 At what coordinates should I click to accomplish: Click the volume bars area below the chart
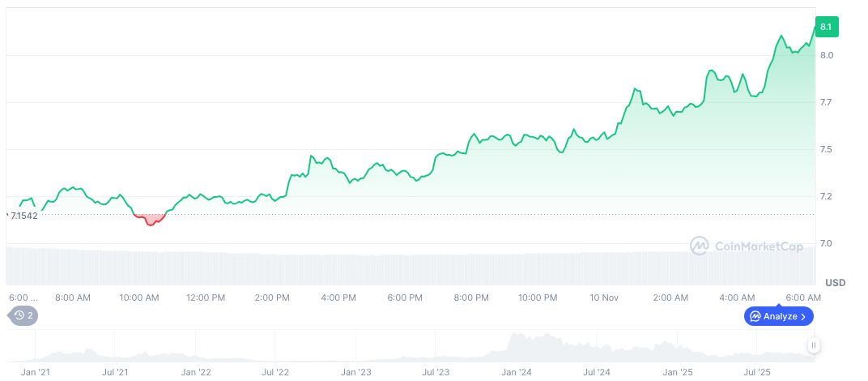click(x=405, y=266)
